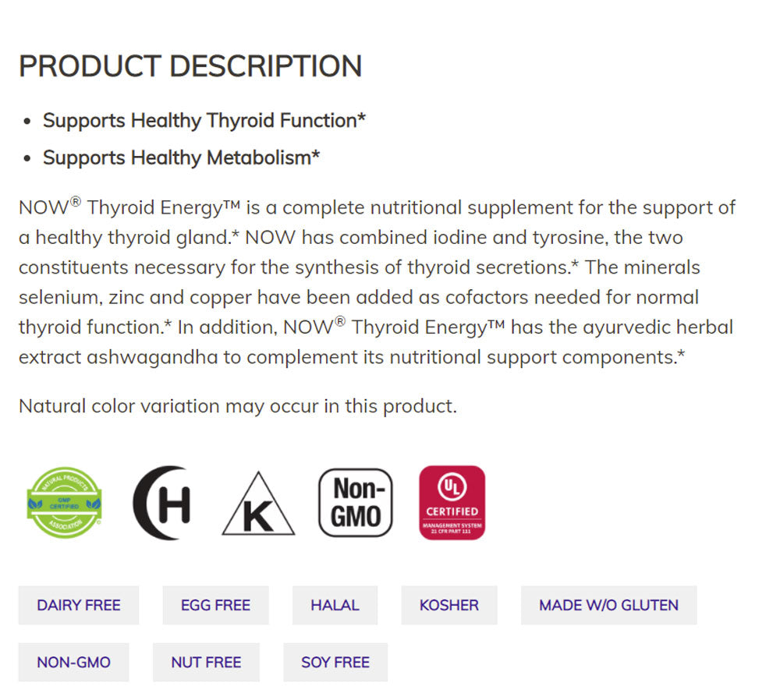Screen dimensions: 780x700
Task: Open the MADE W/O GLUTEN tag
Action: coord(608,605)
